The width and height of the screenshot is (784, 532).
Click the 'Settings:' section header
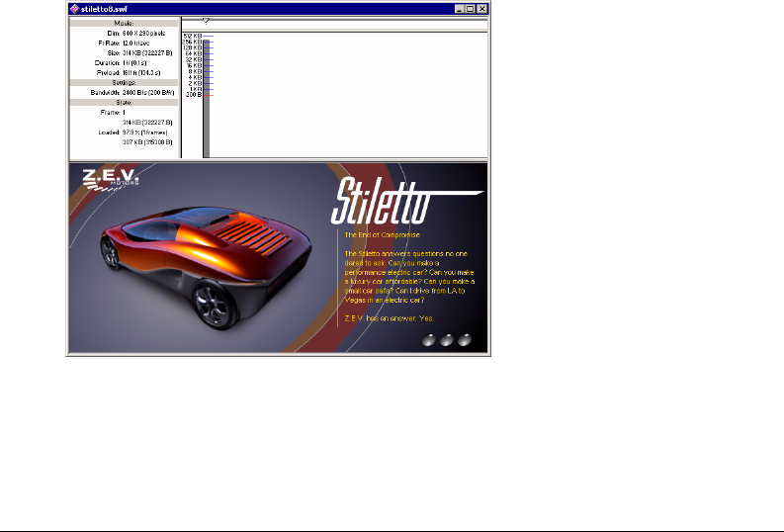coord(124,82)
